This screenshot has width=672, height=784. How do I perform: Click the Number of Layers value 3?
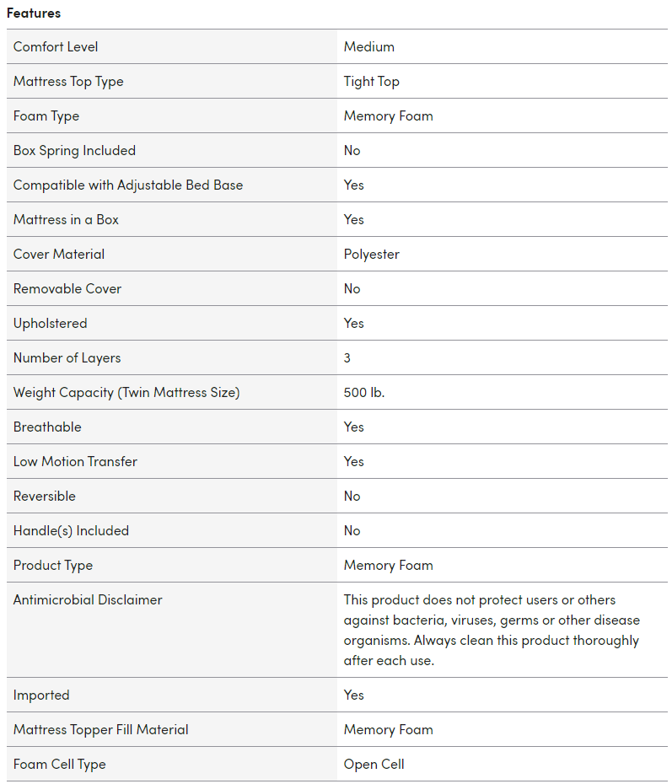point(347,358)
